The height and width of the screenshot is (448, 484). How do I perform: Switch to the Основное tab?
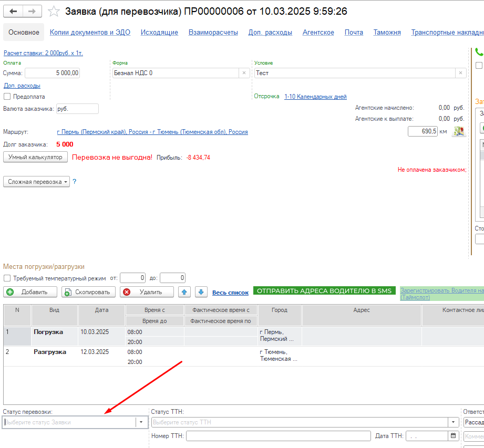pos(24,33)
